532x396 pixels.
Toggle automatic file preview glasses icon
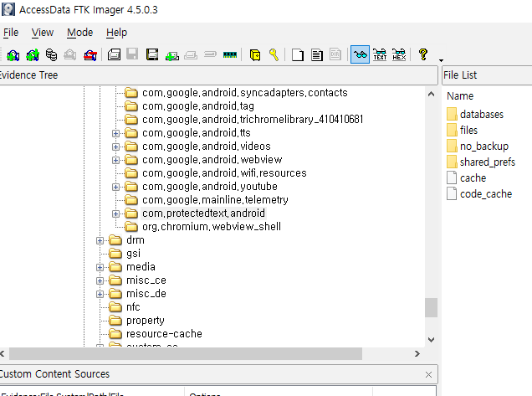pyautogui.click(x=360, y=54)
